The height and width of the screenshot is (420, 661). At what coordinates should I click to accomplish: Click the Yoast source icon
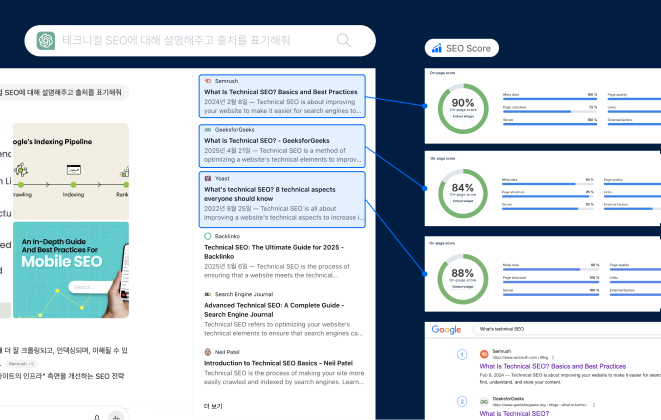click(207, 178)
